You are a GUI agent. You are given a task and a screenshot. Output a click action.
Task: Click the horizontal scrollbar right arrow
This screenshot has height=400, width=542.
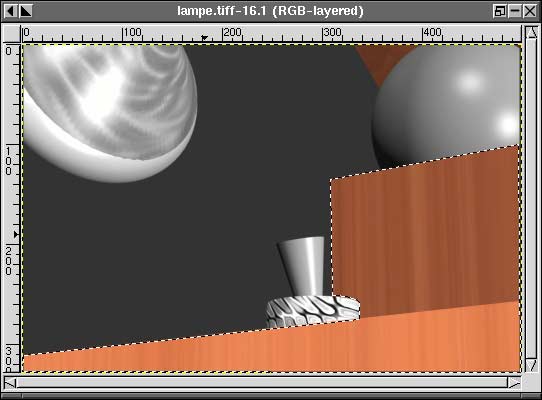(514, 382)
